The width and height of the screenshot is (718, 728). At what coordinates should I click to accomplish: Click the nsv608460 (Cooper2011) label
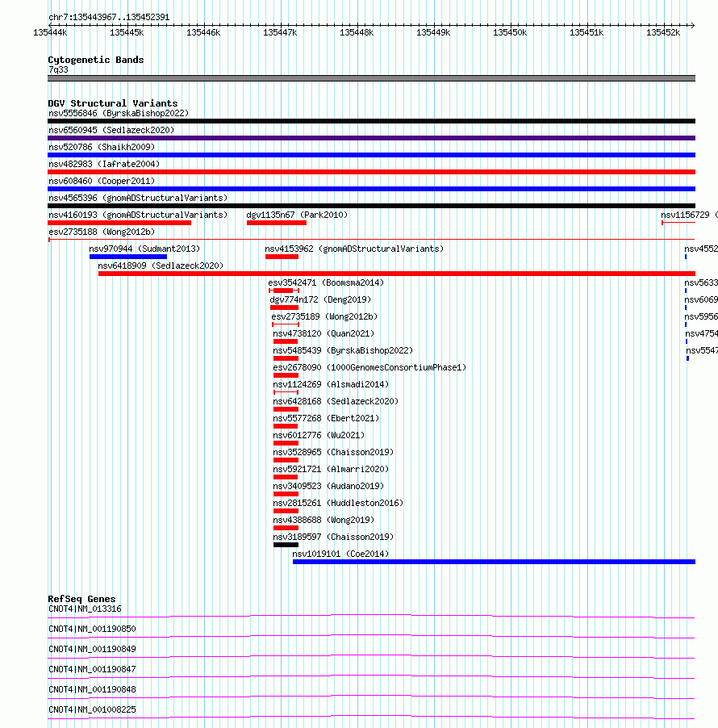tap(102, 181)
